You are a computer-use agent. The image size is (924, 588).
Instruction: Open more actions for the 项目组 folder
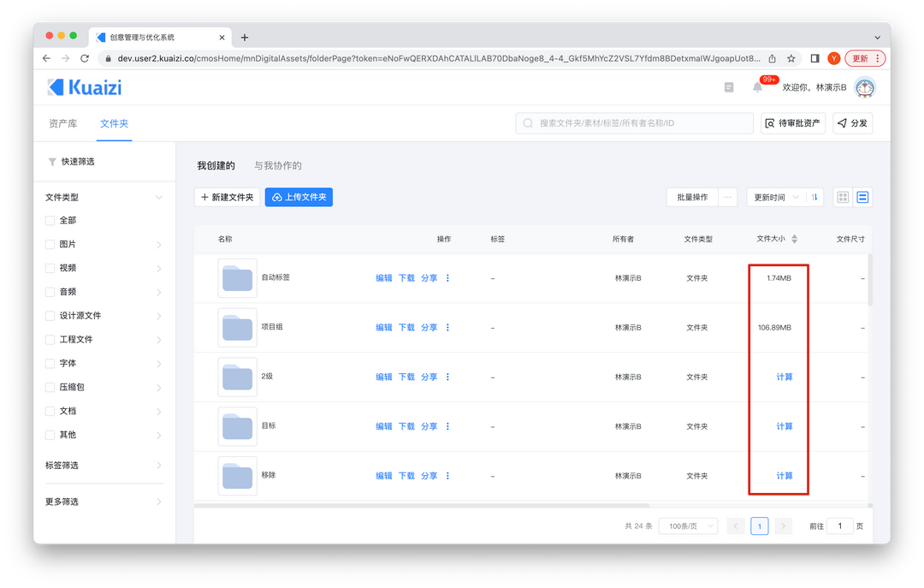click(447, 327)
